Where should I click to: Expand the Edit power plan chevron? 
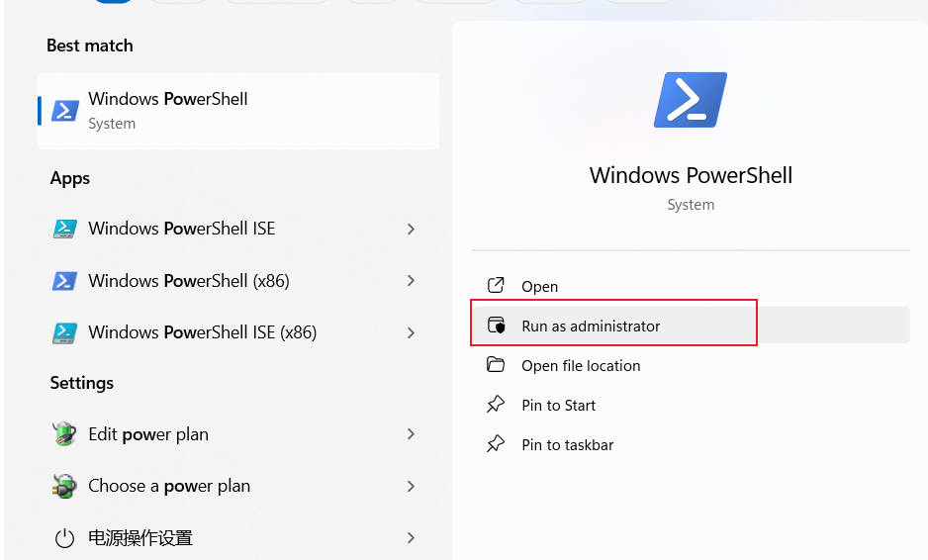[411, 434]
